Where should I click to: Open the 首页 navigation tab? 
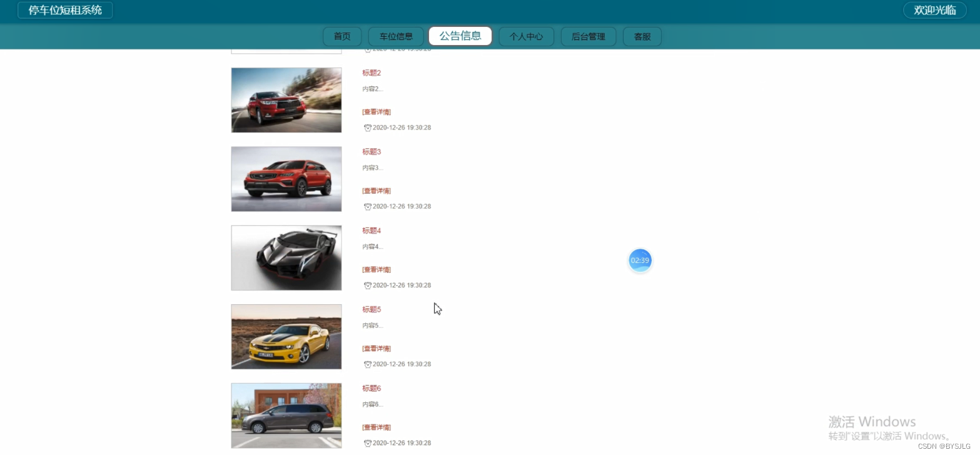(x=342, y=36)
